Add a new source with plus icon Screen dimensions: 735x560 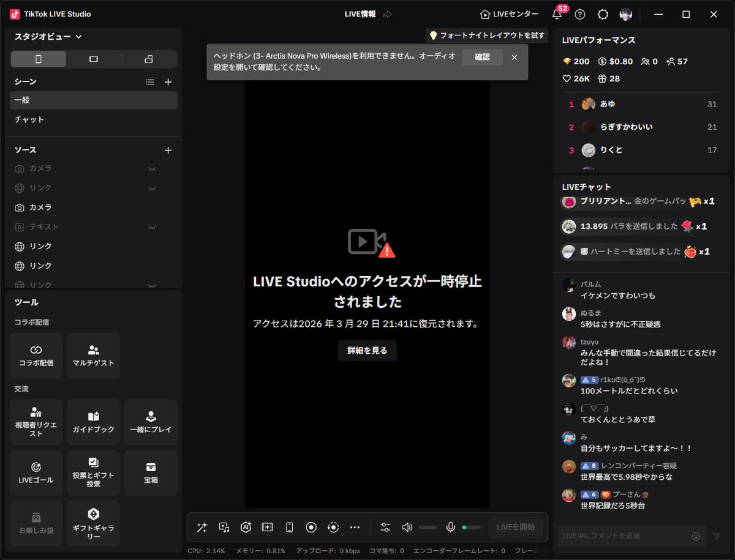point(168,150)
